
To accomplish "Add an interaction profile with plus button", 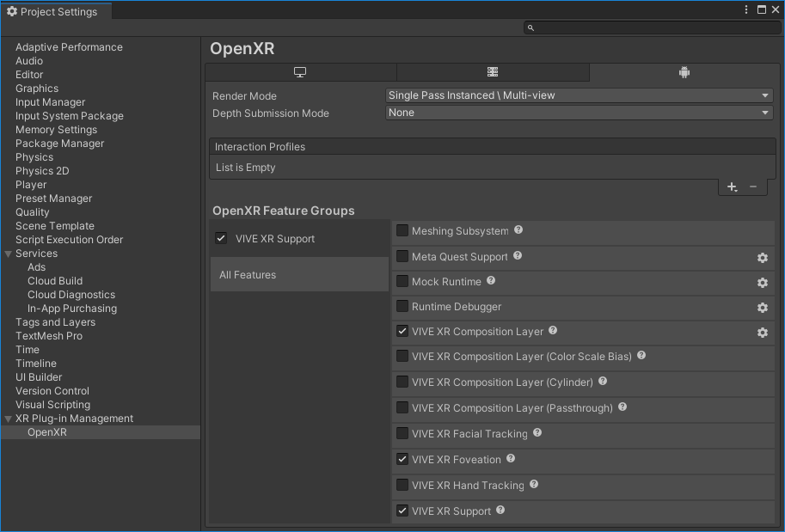I will click(x=732, y=187).
